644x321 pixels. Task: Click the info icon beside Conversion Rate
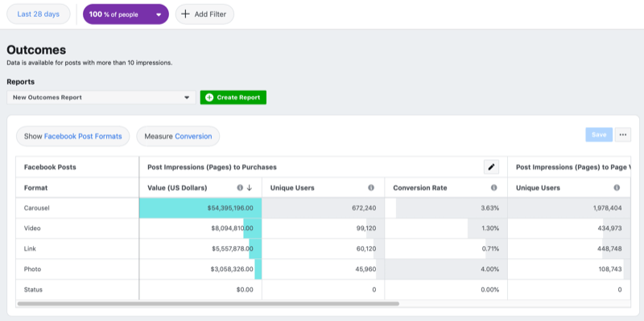pyautogui.click(x=493, y=187)
